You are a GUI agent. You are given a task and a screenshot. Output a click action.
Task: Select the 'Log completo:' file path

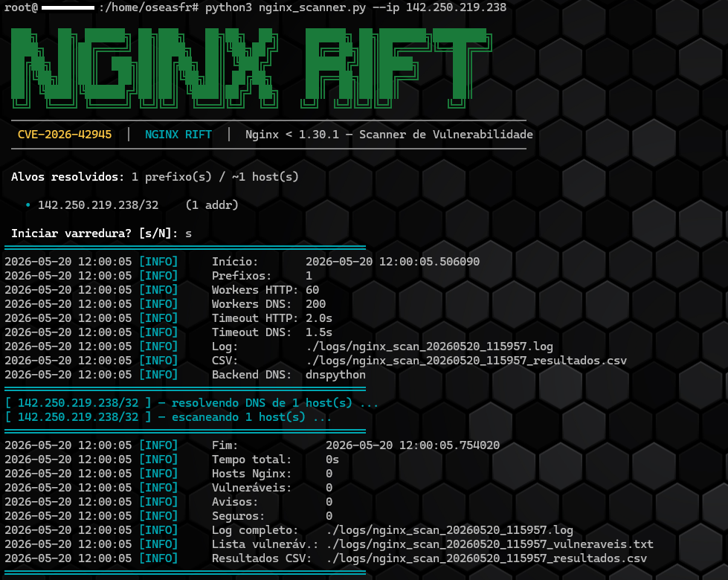click(x=449, y=530)
